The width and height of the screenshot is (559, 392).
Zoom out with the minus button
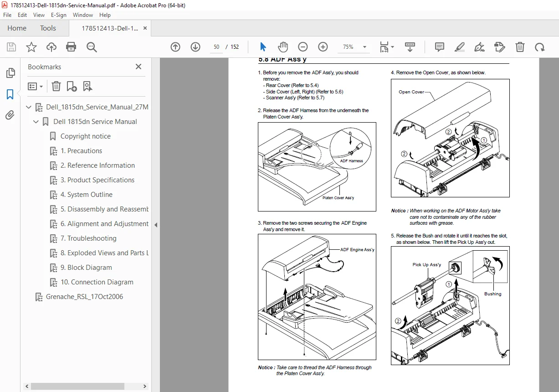(303, 47)
